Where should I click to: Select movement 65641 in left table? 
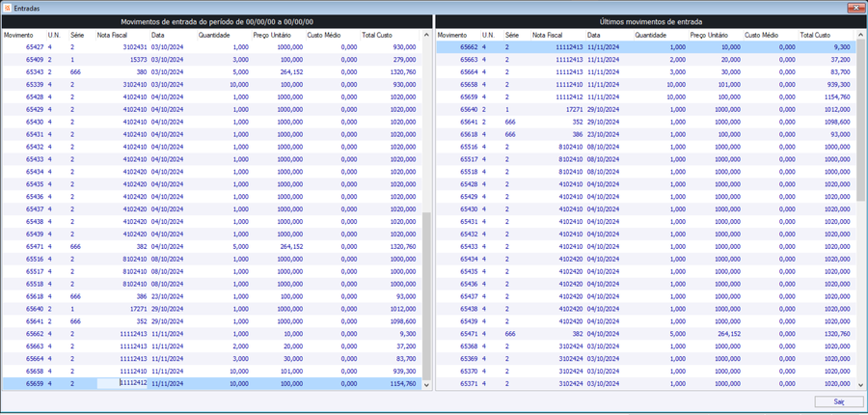212,321
